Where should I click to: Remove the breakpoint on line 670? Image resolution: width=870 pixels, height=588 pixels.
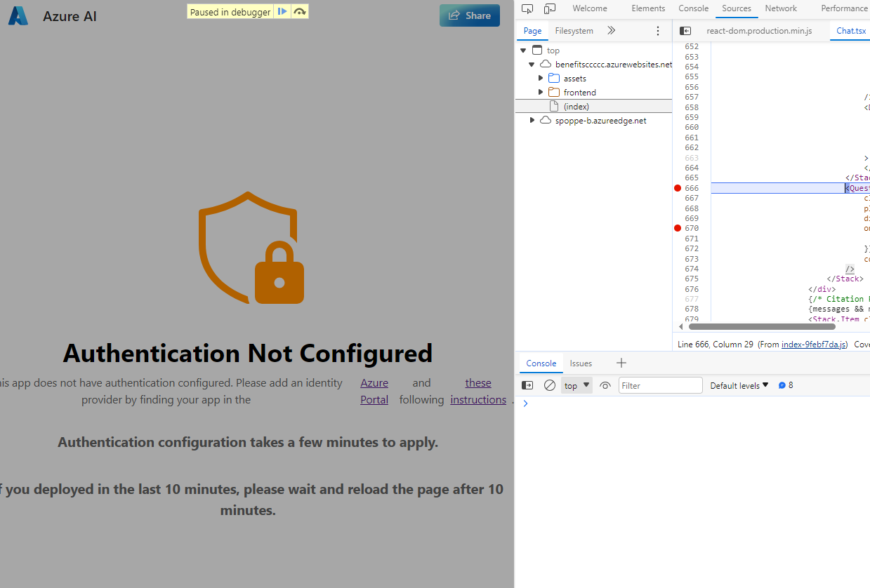pos(678,228)
